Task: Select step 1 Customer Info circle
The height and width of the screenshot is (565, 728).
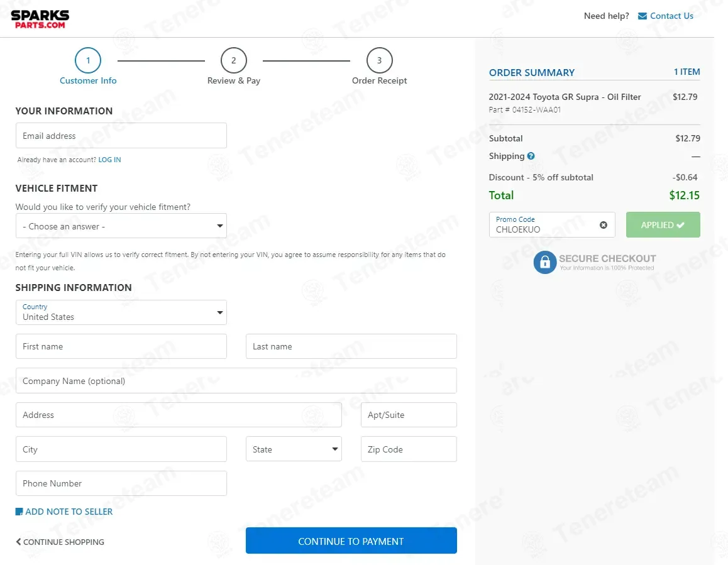Action: (x=88, y=60)
